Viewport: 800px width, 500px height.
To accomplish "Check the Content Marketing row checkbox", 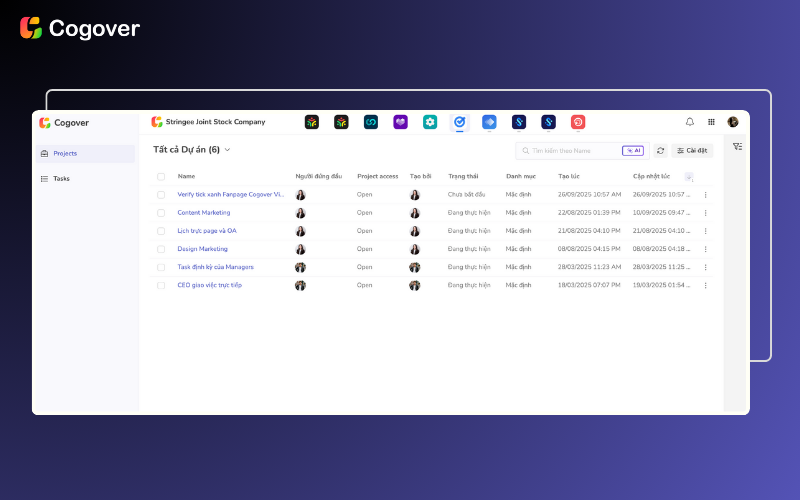I will click(x=161, y=213).
